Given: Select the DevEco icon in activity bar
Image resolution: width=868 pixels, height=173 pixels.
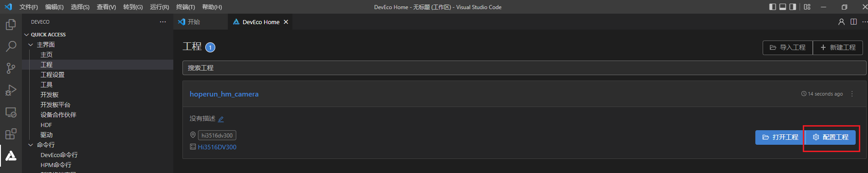Looking at the screenshot, I should click(10, 156).
